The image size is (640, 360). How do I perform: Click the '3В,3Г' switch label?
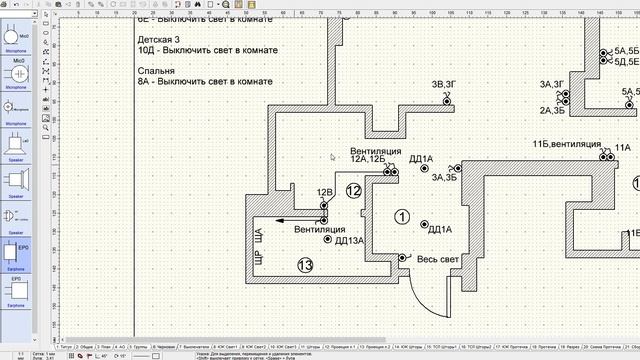pyautogui.click(x=444, y=84)
